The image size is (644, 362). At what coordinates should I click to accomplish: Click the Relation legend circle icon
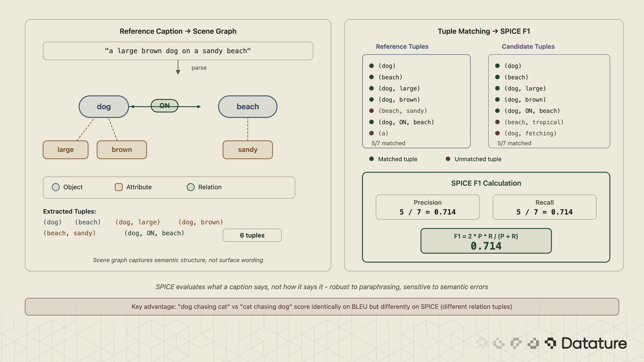[191, 187]
